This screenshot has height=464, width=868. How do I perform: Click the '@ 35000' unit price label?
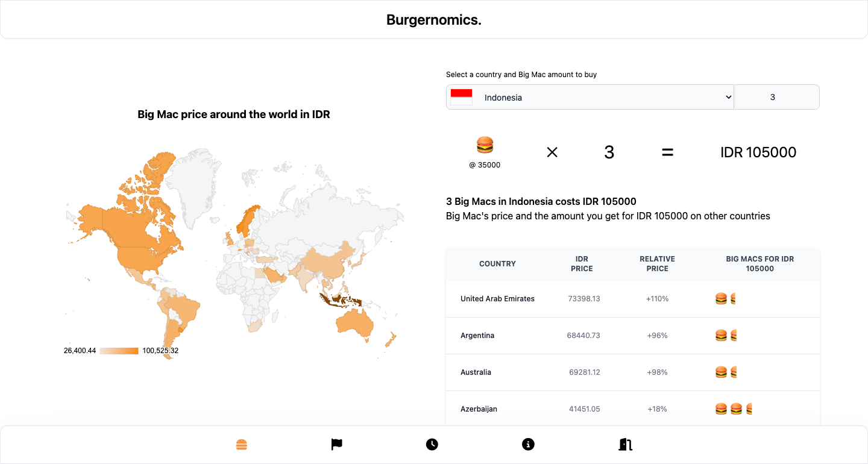coord(485,165)
